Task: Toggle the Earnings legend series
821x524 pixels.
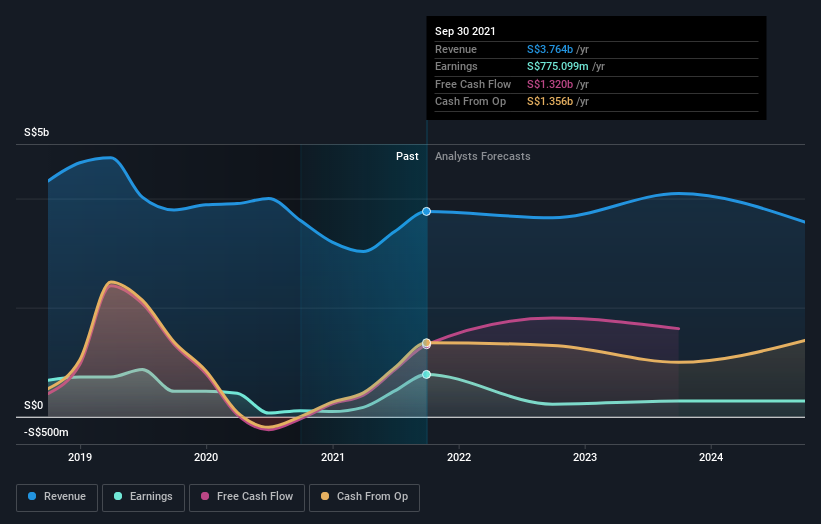Action: 143,497
